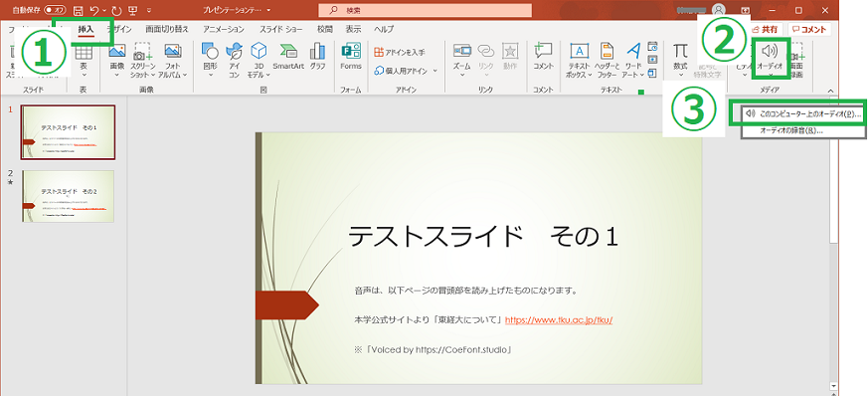This screenshot has height=396, width=868.
Task: Click the Save disk icon
Action: [x=79, y=10]
